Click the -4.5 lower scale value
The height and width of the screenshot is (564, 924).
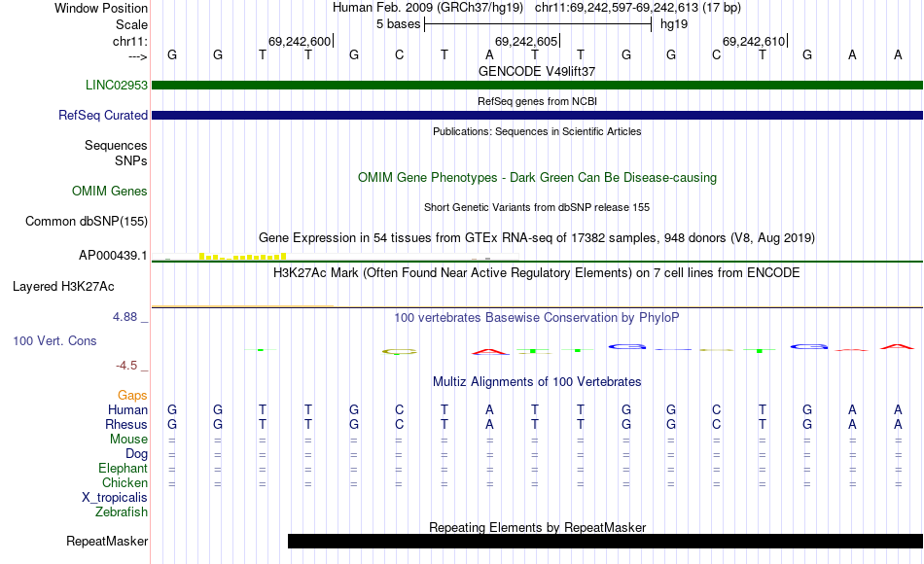coord(126,366)
